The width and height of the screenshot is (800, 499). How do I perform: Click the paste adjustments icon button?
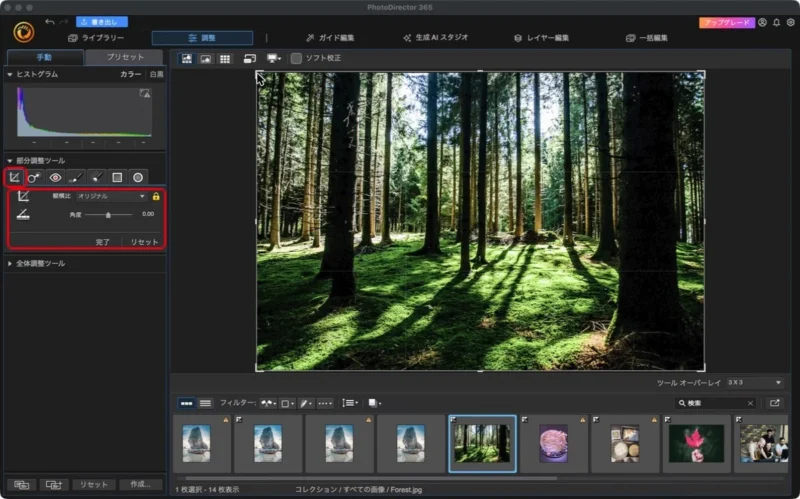[x=54, y=485]
